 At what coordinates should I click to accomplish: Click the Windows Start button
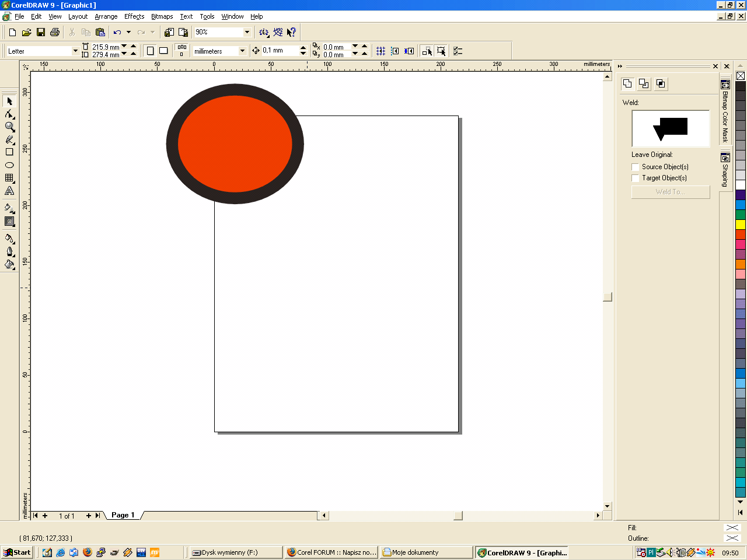[x=17, y=552]
